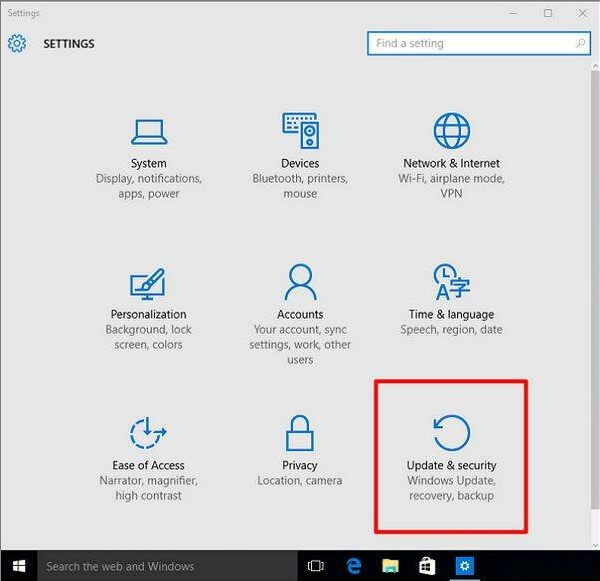Open the Privacy padlock icon
The height and width of the screenshot is (581, 600).
300,432
